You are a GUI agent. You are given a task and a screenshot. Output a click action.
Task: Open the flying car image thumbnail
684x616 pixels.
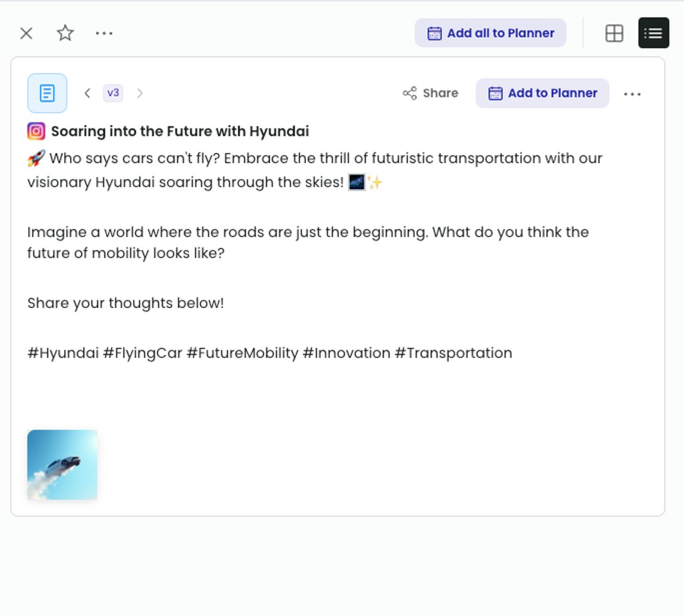pos(62,464)
